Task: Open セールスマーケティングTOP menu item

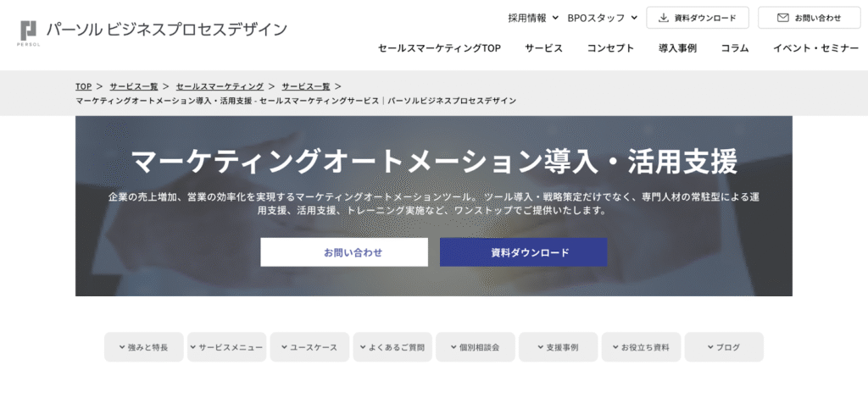Action: 439,48
